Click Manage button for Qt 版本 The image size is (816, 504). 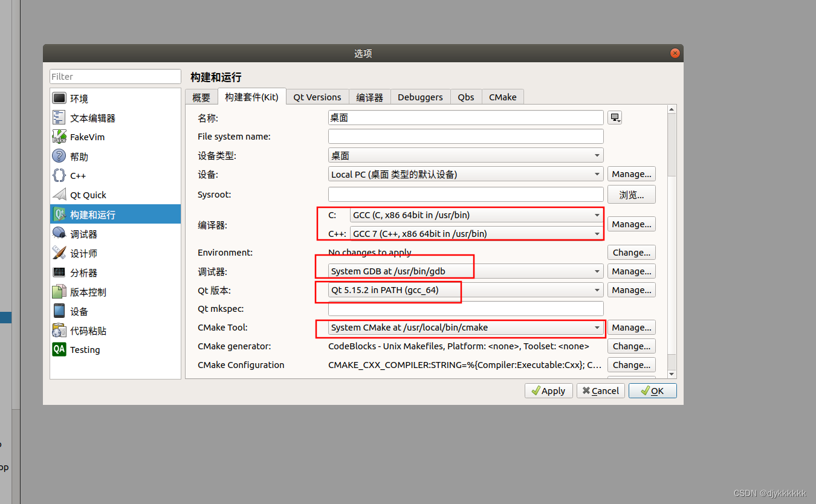click(x=632, y=290)
